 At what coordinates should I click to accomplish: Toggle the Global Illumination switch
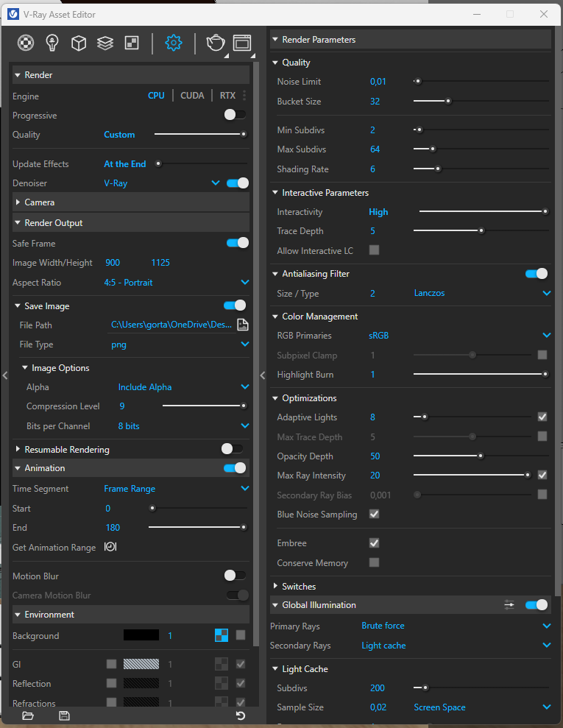click(537, 604)
